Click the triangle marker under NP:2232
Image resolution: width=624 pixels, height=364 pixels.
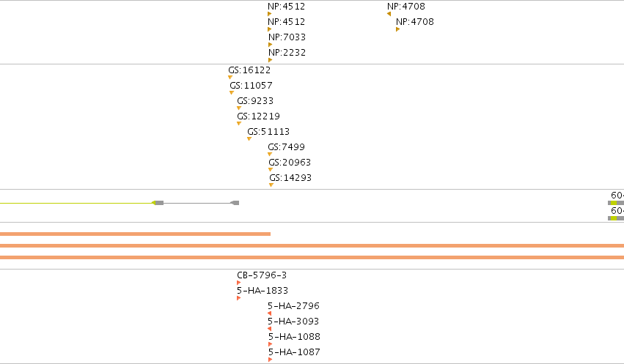tap(270, 60)
